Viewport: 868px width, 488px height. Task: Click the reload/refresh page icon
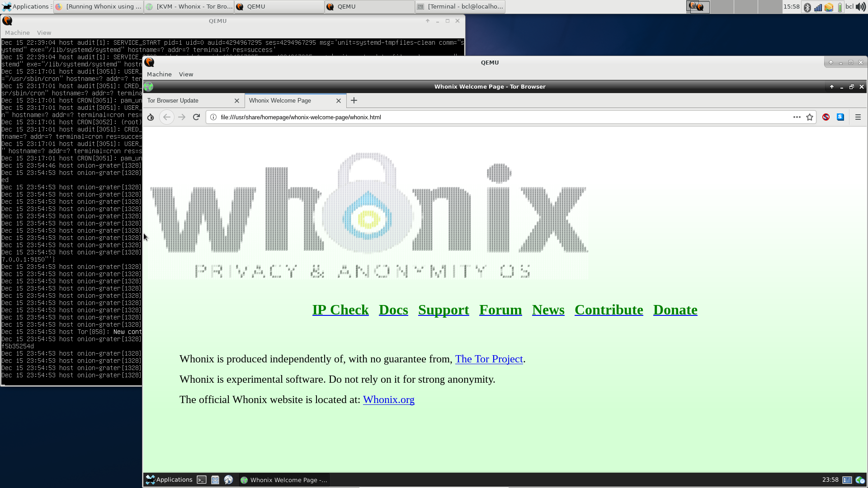(197, 117)
